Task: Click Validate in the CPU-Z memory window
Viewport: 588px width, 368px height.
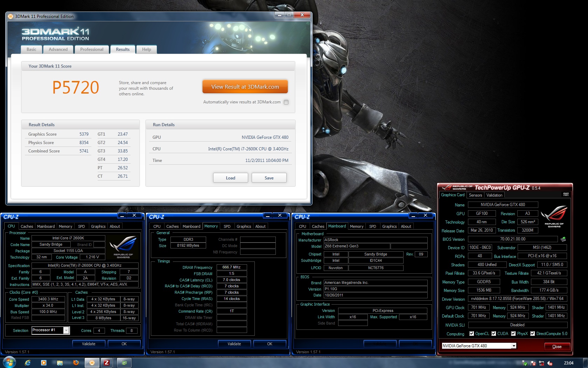Action: click(234, 344)
